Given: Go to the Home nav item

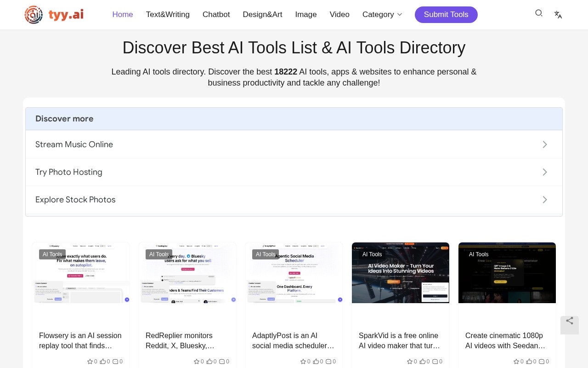Looking at the screenshot, I should click(123, 15).
